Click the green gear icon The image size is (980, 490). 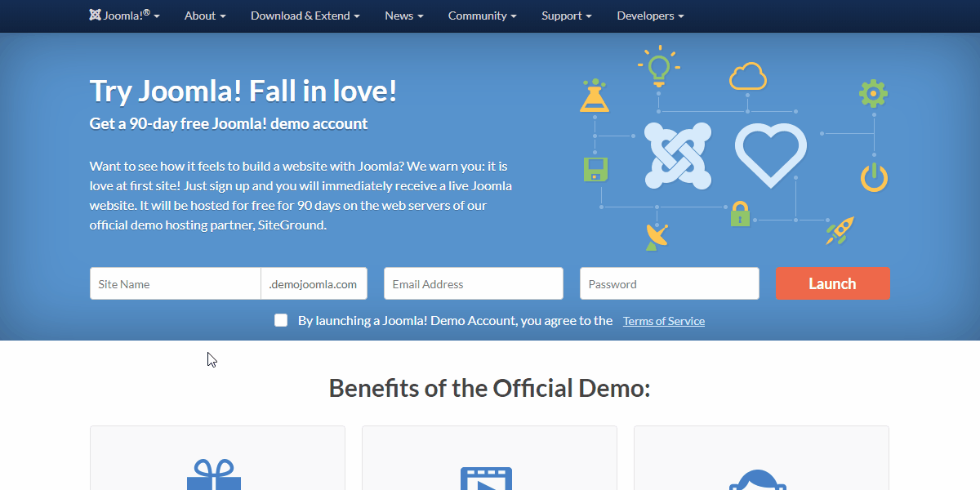point(873,94)
